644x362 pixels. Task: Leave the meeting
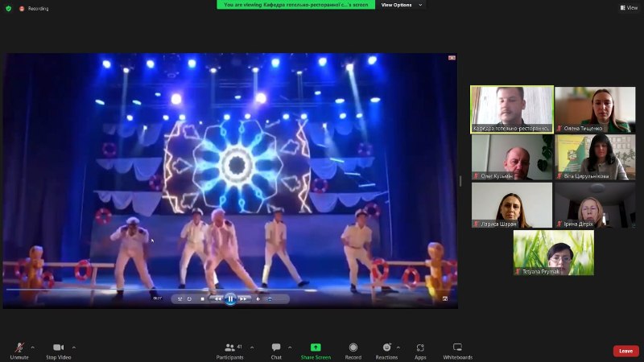625,351
